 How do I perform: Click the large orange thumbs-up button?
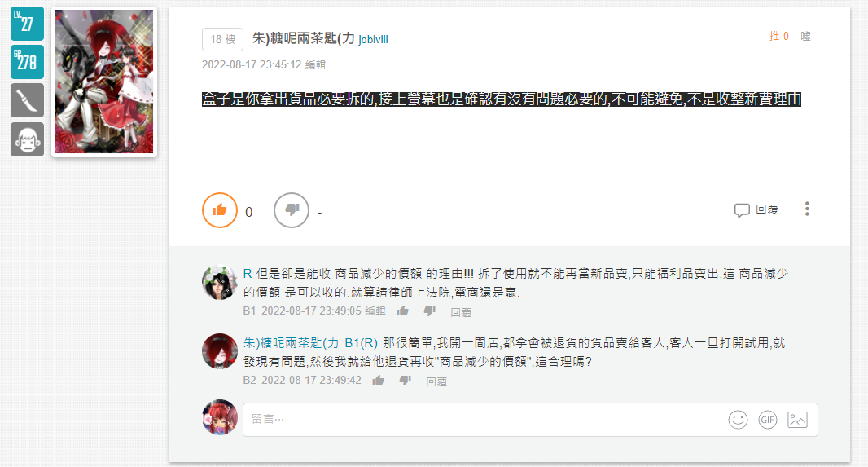(x=220, y=210)
